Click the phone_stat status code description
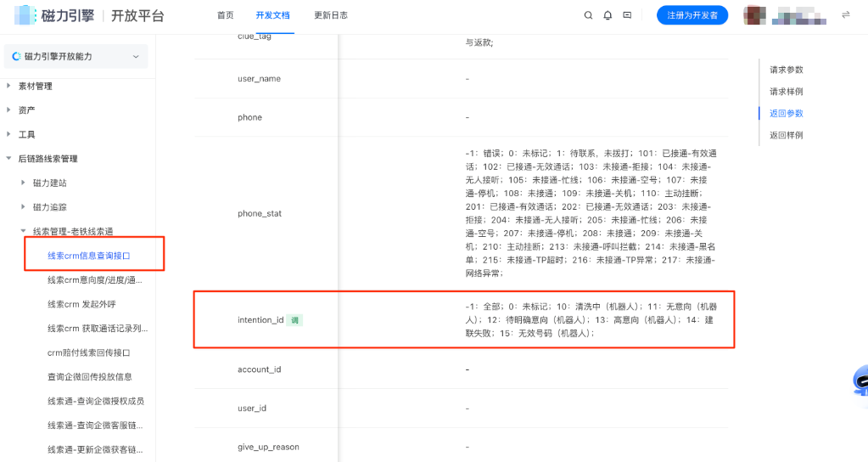The width and height of the screenshot is (868, 462). click(x=591, y=213)
